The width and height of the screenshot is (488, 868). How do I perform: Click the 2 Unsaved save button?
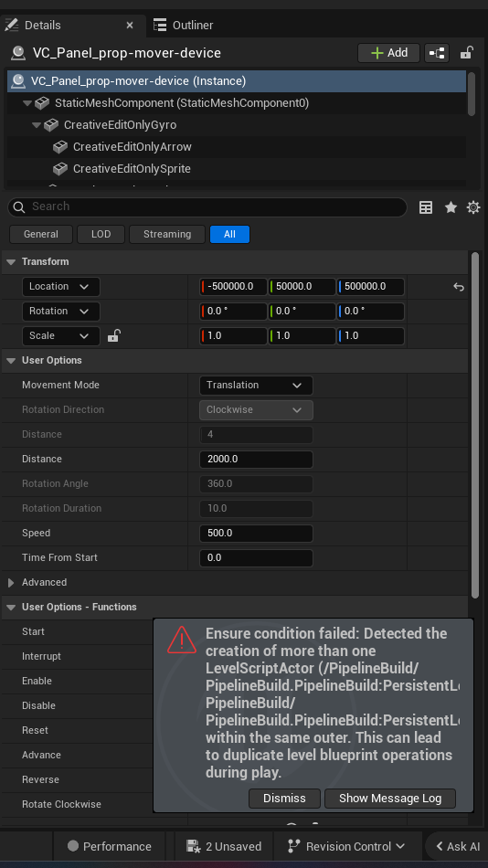(x=224, y=846)
